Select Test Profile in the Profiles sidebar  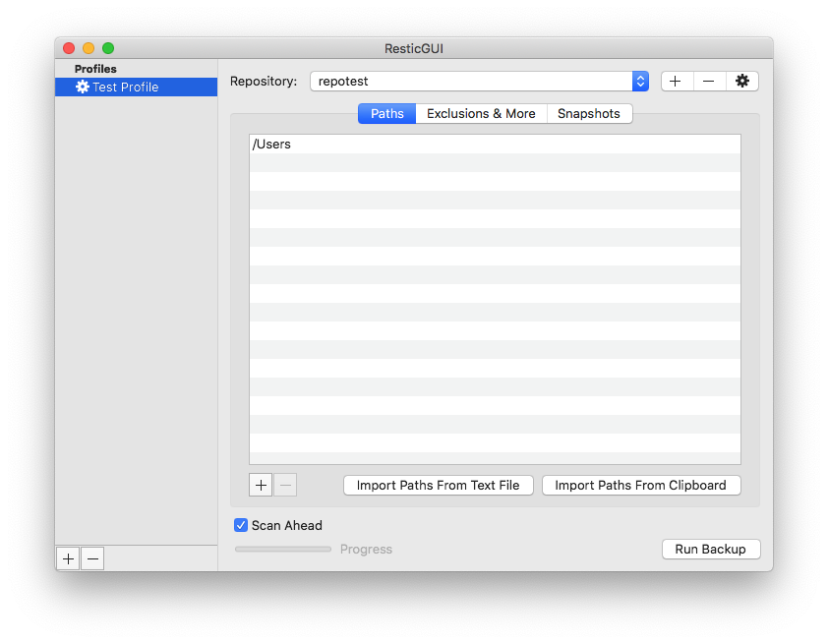(x=136, y=86)
